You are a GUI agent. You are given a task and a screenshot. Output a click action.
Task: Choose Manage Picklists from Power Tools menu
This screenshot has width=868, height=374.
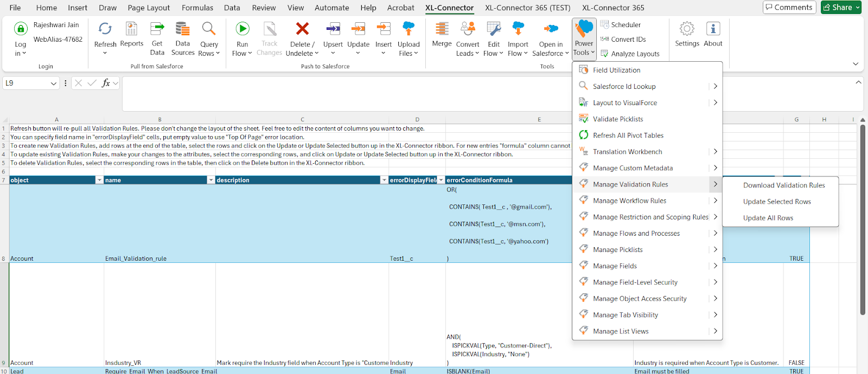point(617,250)
